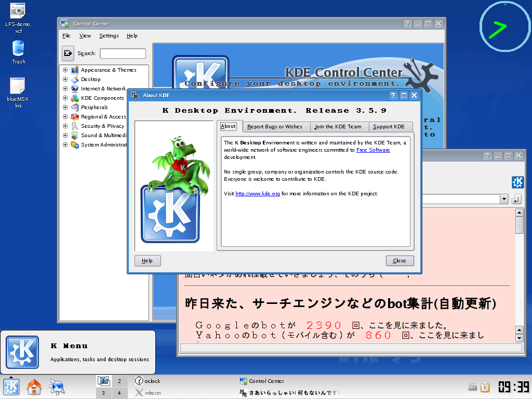The width and height of the screenshot is (532, 399).
Task: Click the Security & Privacy keys icon
Action: tap(75, 126)
